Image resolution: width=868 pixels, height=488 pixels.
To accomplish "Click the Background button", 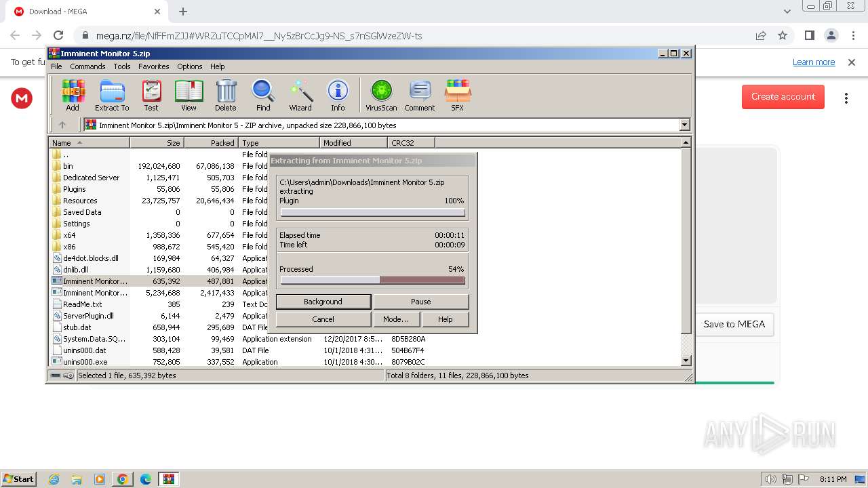I will pos(323,302).
